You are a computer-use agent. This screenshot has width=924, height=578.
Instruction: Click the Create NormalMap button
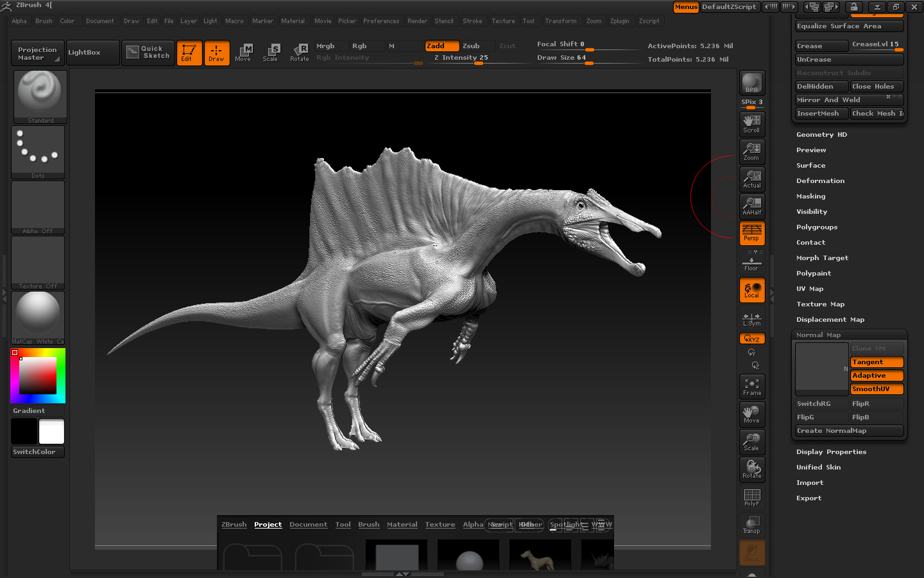849,431
